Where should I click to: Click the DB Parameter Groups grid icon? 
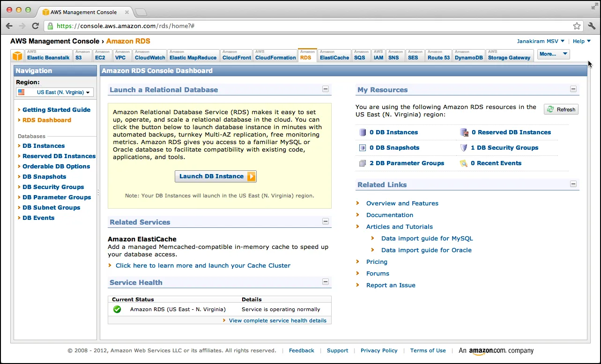click(x=363, y=163)
